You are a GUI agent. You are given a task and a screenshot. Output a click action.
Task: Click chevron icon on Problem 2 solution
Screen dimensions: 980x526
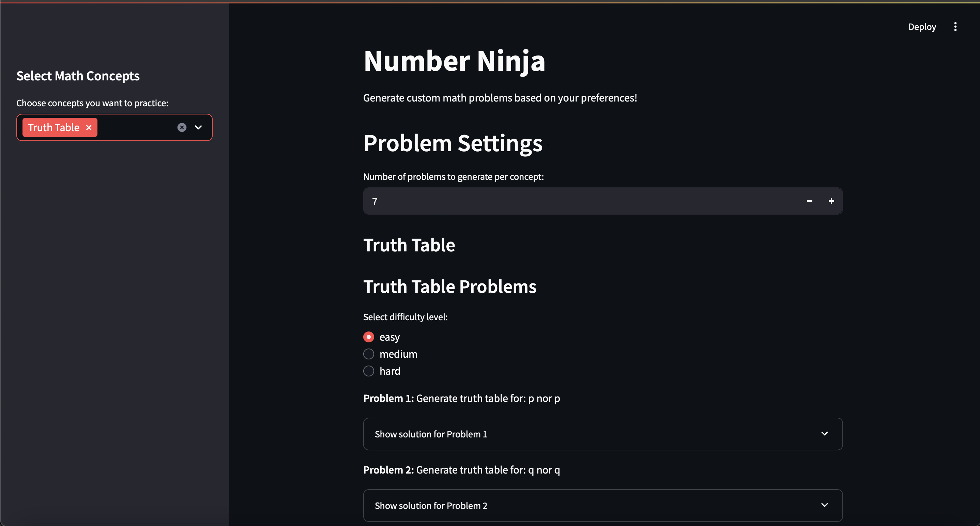(824, 505)
